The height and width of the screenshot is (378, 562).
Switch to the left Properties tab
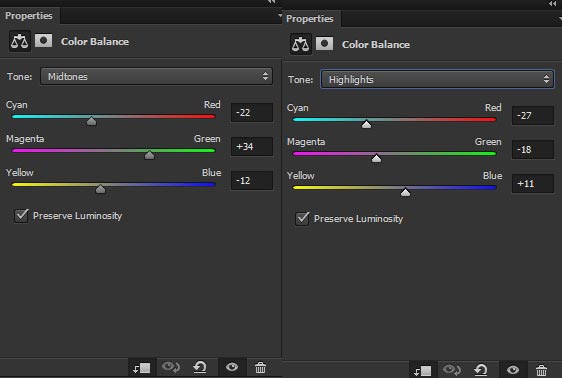coord(29,16)
